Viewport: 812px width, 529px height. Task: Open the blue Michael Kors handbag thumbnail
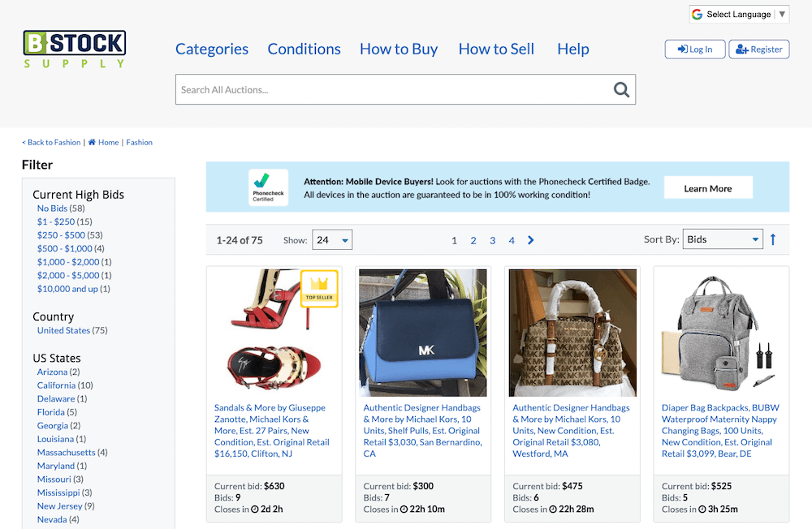(423, 333)
